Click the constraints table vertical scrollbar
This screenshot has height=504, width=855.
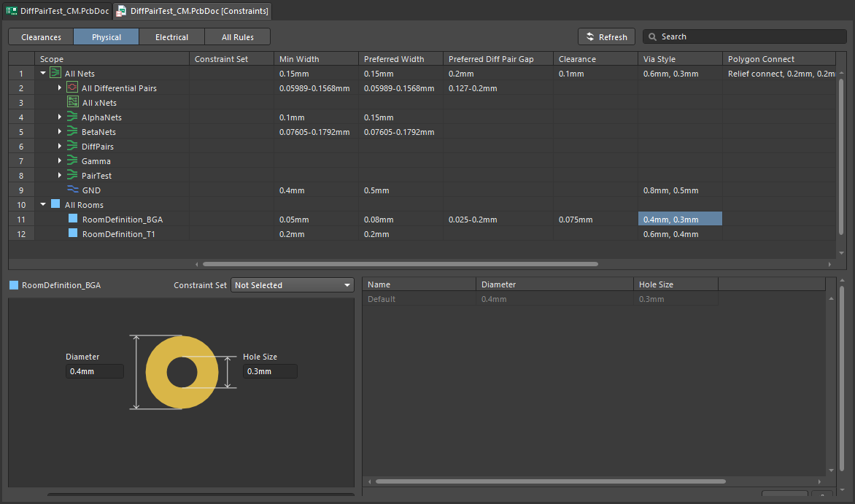tap(841, 157)
